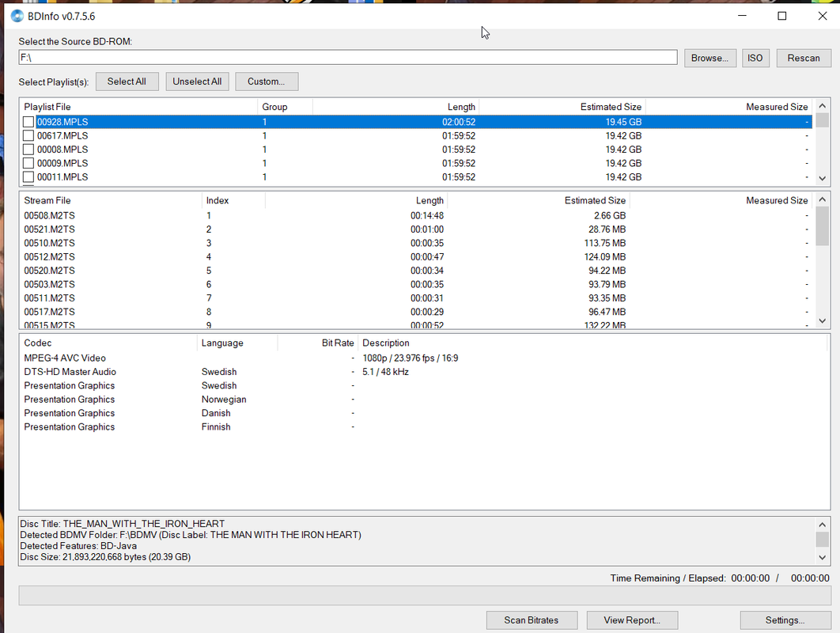Click the ISO button
Screen dimensions: 840x633
point(755,58)
